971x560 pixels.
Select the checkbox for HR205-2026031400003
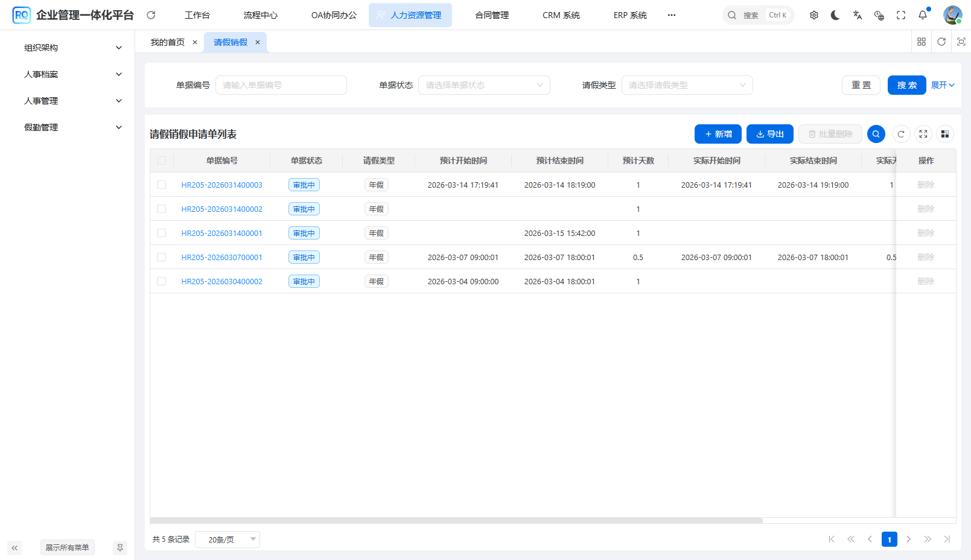162,185
